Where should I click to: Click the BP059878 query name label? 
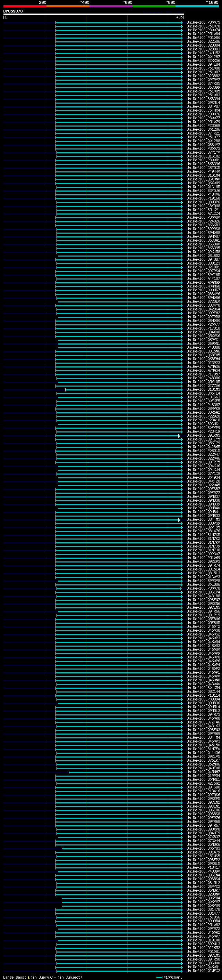click(x=13, y=11)
